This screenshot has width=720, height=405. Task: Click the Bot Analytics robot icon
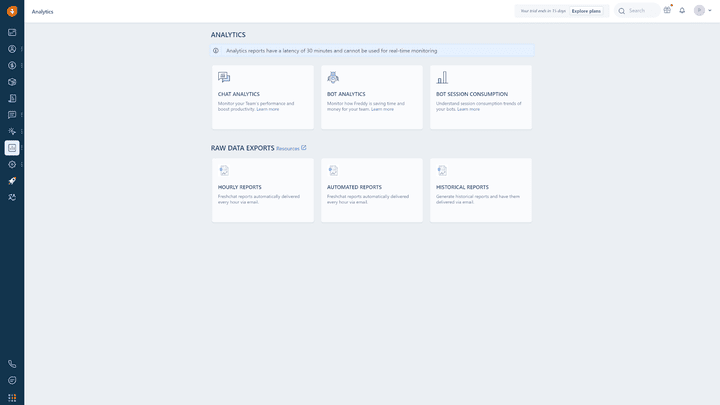click(333, 77)
